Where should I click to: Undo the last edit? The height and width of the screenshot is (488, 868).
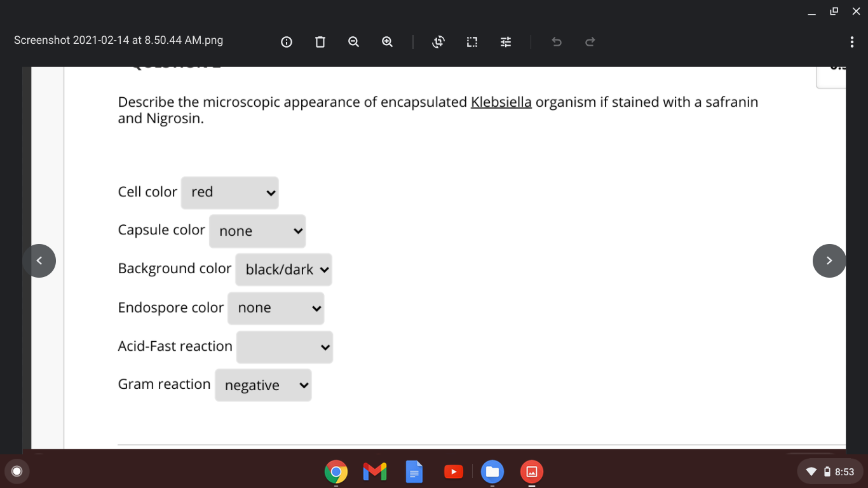[556, 41]
